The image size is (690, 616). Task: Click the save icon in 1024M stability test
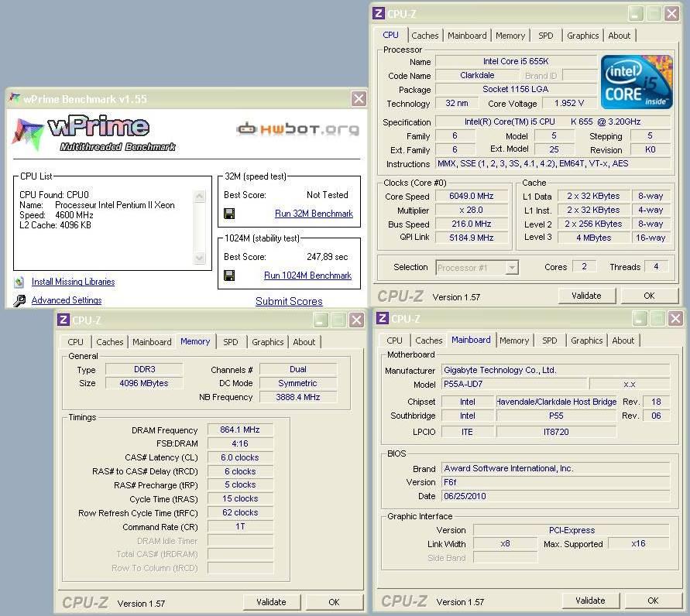tap(228, 275)
